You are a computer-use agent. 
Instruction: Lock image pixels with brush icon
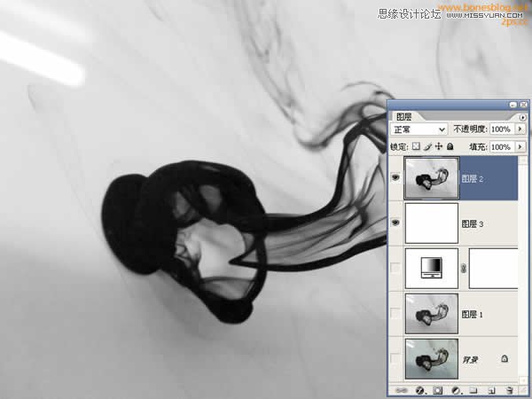(x=427, y=146)
